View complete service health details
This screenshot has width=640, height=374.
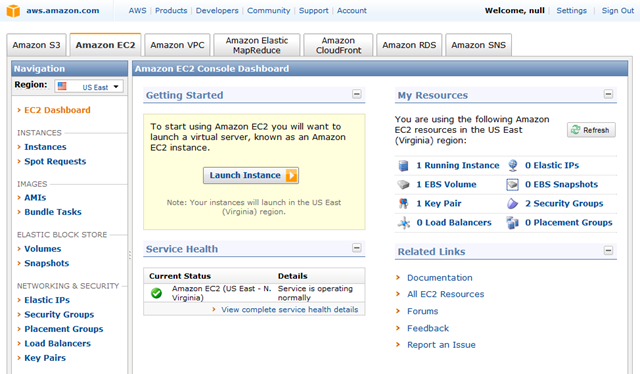coord(289,309)
